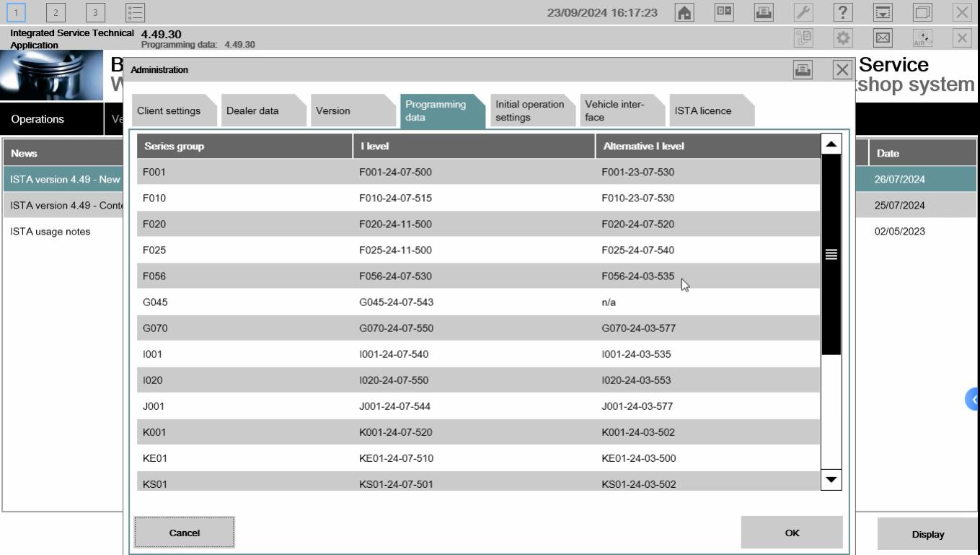980x555 pixels.
Task: Click the table's vertical scrollbar thumb
Action: coord(831,254)
